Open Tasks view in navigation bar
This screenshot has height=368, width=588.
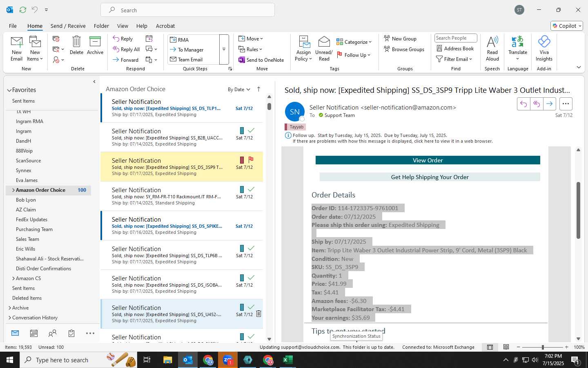(71, 334)
